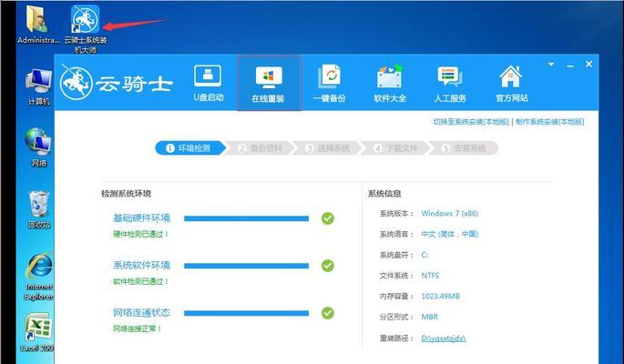This screenshot has width=624, height=364.
Task: Click 制作系统安装[本地版] link
Action: click(x=550, y=122)
